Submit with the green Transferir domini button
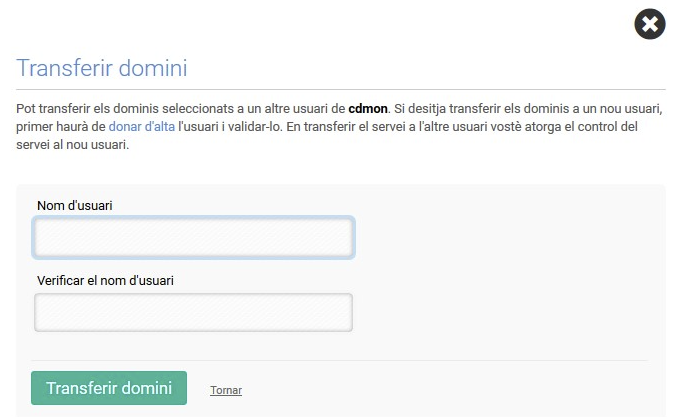674x417 pixels. (109, 388)
